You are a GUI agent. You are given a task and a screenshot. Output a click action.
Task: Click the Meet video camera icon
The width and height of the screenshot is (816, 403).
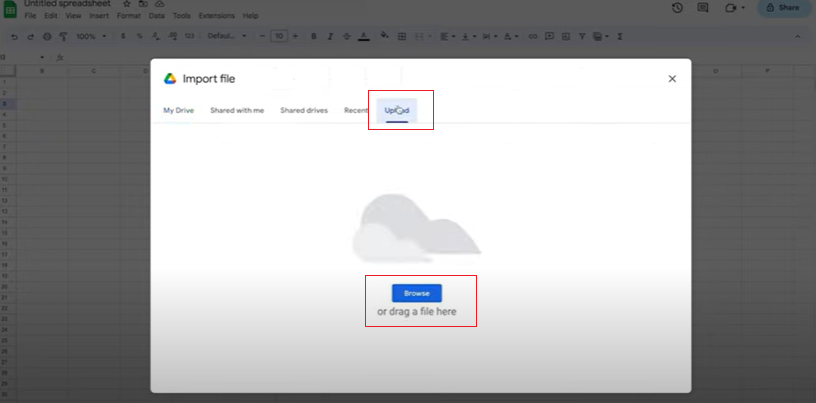click(x=730, y=7)
